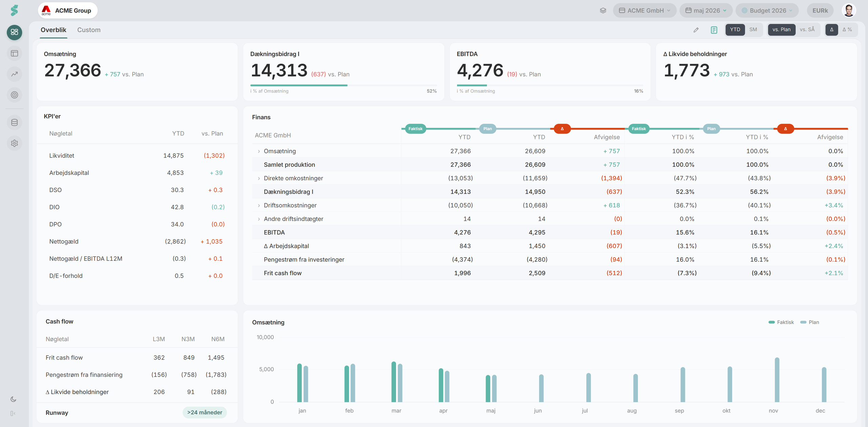Select delta percent toggle

point(847,29)
